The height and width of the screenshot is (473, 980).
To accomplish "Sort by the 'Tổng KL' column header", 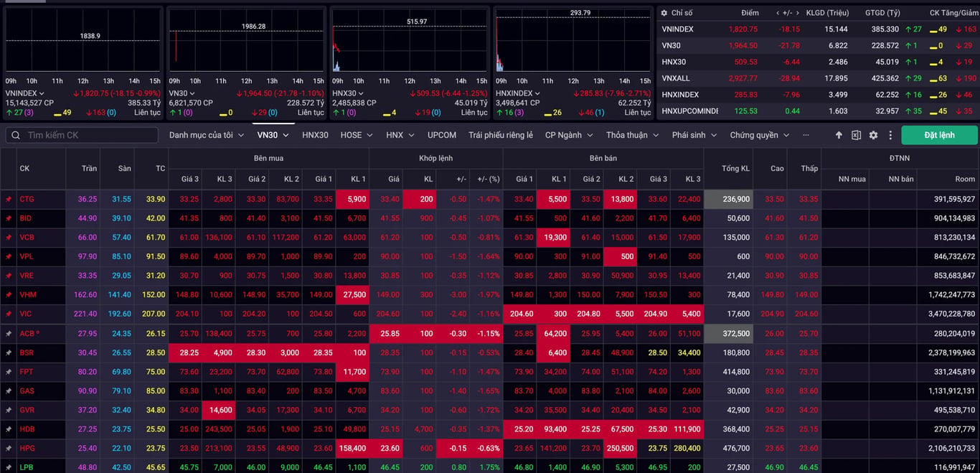I will click(735, 169).
